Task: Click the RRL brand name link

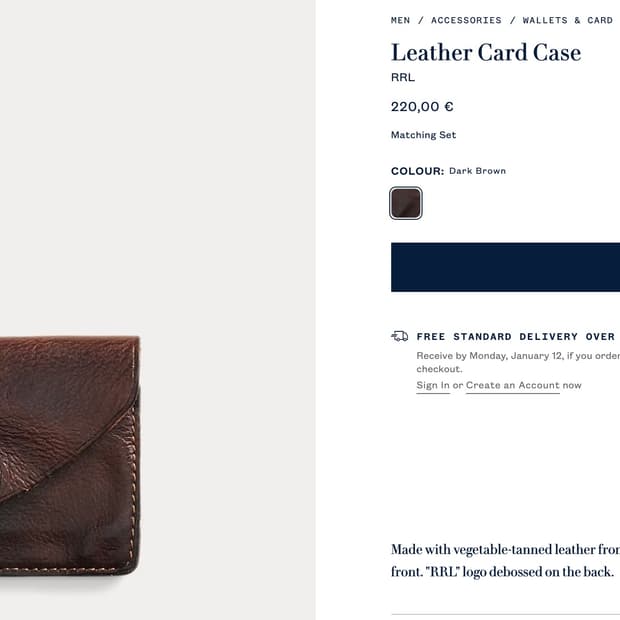Action: (x=403, y=77)
